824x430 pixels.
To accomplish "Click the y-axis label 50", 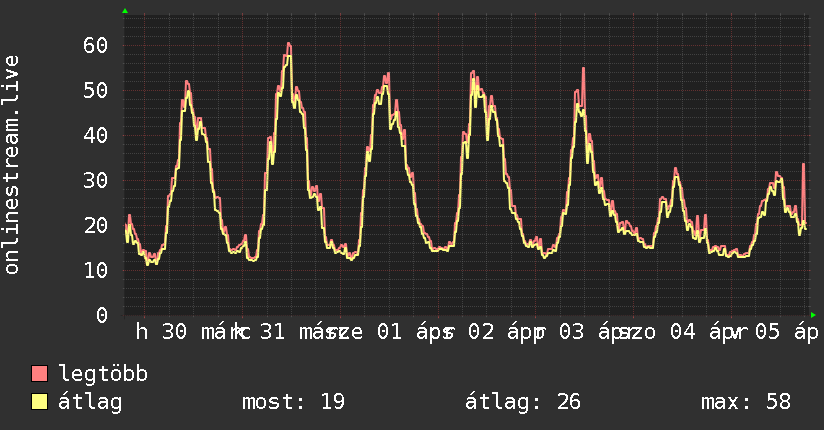I will tap(96, 90).
